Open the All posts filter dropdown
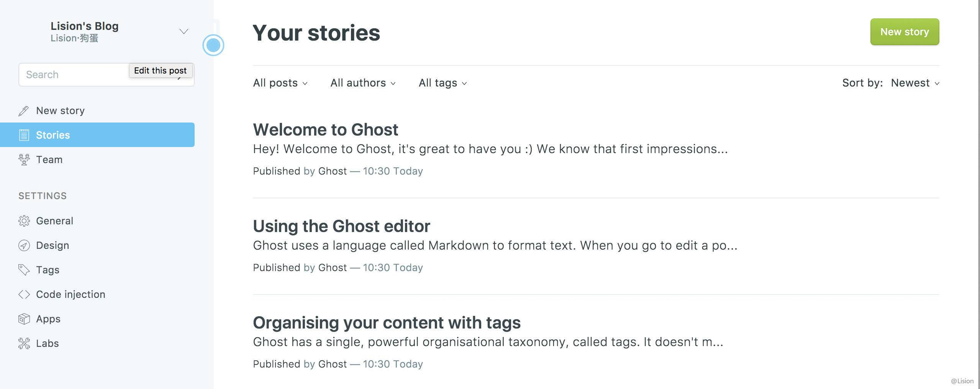The height and width of the screenshot is (389, 980). tap(280, 83)
